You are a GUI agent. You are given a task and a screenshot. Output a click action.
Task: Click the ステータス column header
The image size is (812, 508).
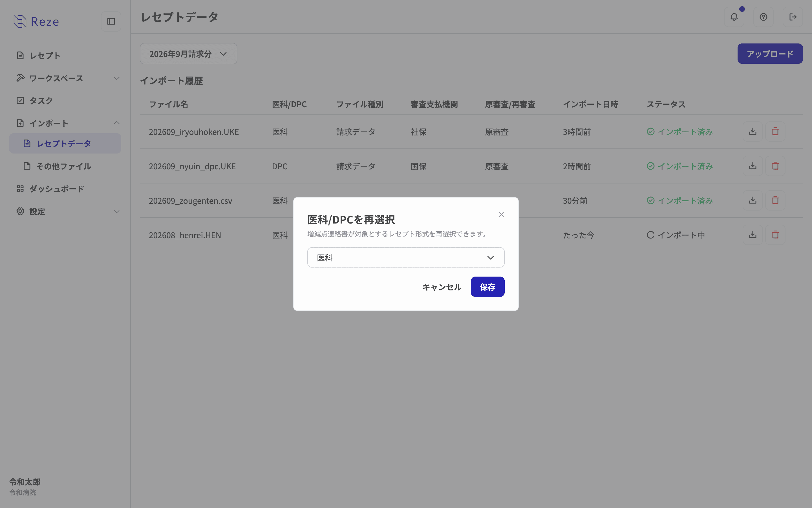tap(666, 104)
